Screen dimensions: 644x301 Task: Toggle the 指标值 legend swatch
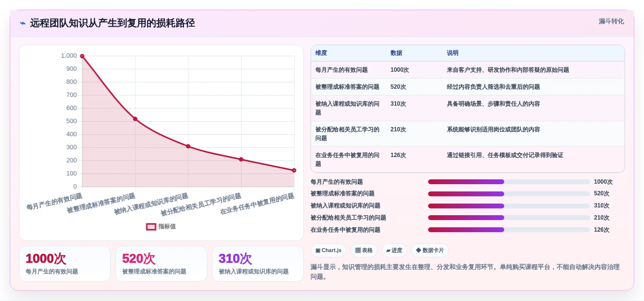click(x=151, y=226)
